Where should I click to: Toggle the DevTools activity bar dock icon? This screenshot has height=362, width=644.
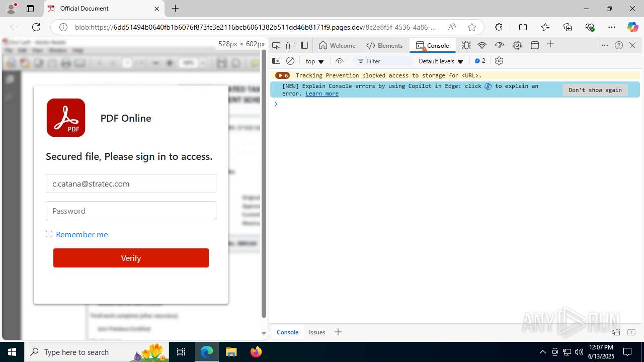pos(304,45)
